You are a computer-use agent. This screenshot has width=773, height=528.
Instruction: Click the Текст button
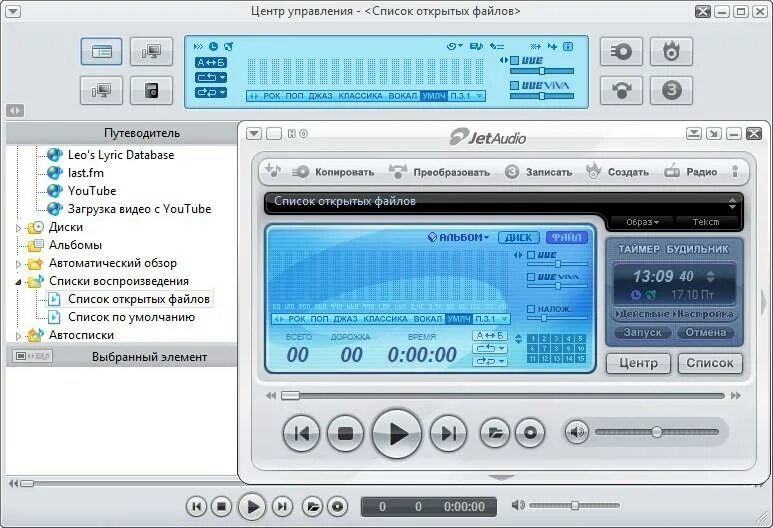(706, 222)
